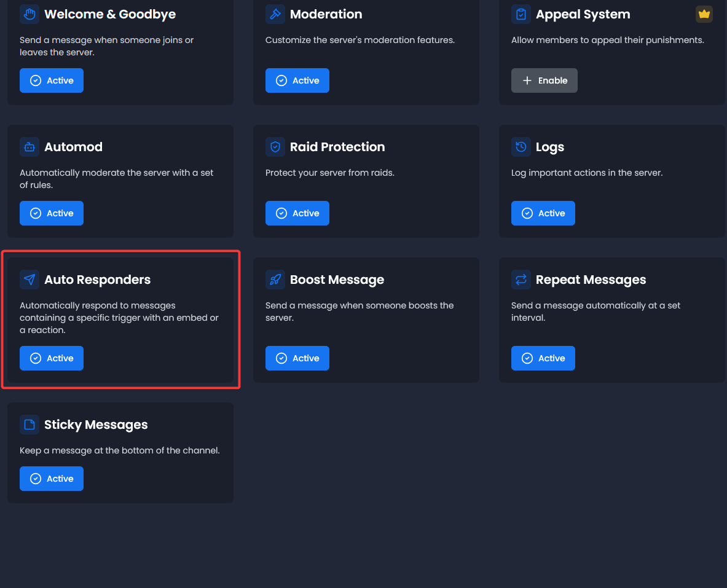
Task: Click the Raid Protection shield icon
Action: (x=275, y=147)
